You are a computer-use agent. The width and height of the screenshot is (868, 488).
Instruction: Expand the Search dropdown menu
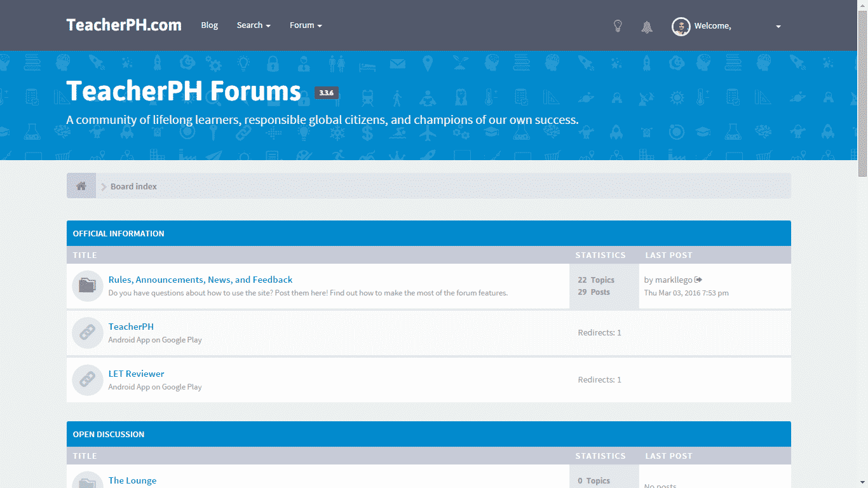click(254, 25)
